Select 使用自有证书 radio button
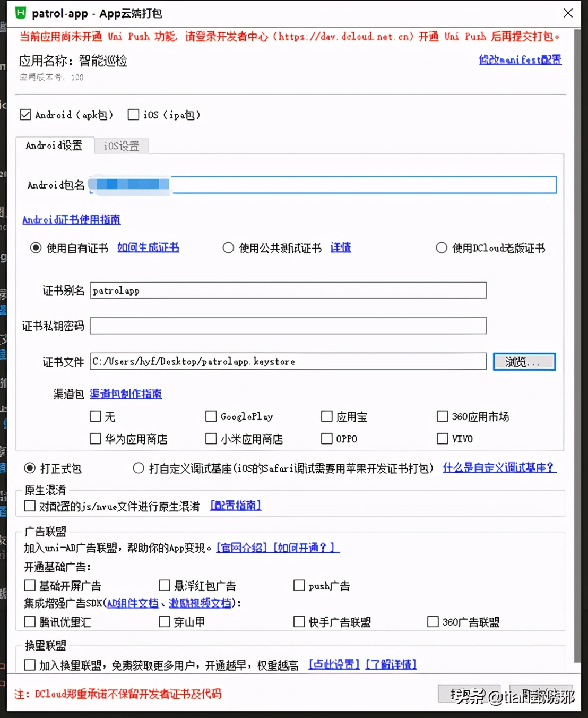The image size is (588, 718). pyautogui.click(x=36, y=248)
